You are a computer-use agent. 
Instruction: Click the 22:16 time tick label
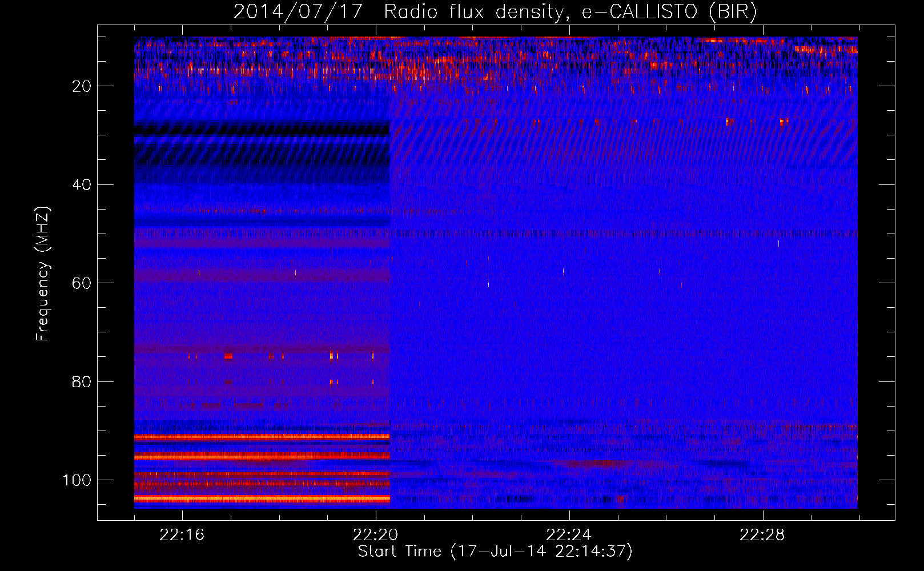tap(182, 535)
